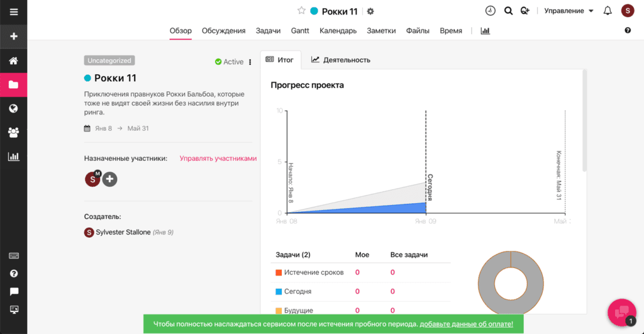
Task: Star the Рокки 11 project as favorite
Action: click(301, 11)
